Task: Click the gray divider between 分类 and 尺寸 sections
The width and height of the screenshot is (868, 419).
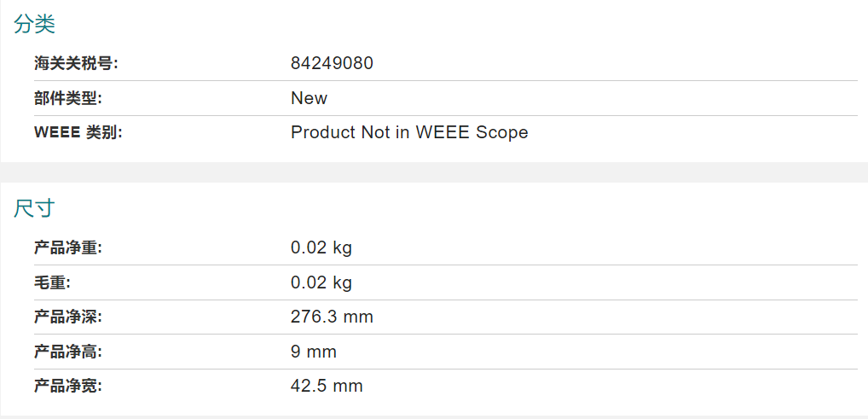Action: [434, 172]
